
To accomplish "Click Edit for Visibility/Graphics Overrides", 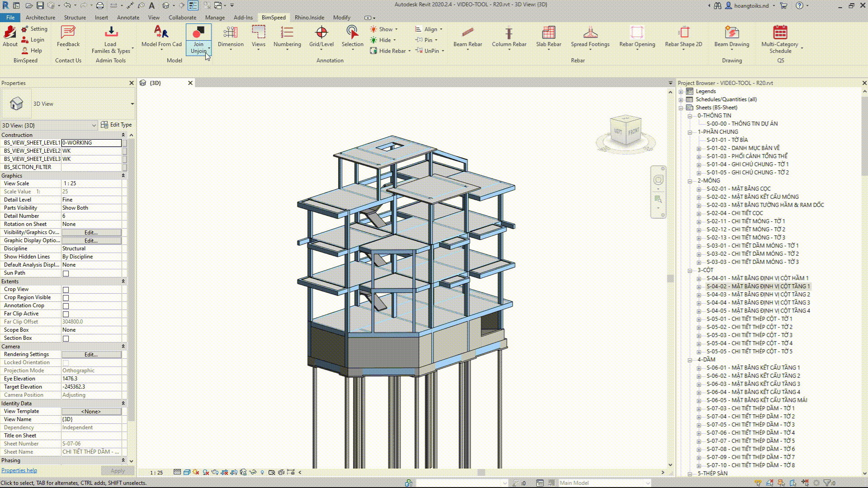I will coord(91,232).
